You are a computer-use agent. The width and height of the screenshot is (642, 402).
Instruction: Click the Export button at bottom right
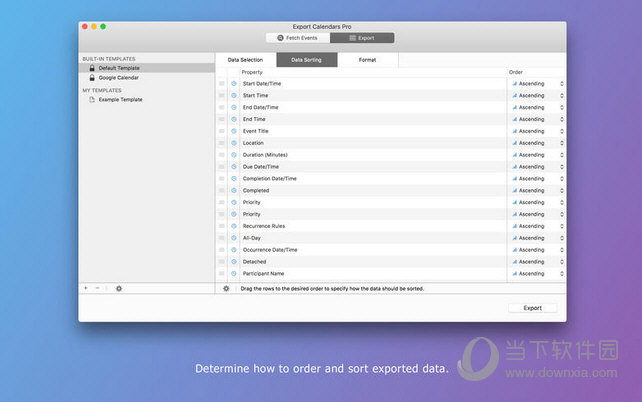tap(532, 308)
